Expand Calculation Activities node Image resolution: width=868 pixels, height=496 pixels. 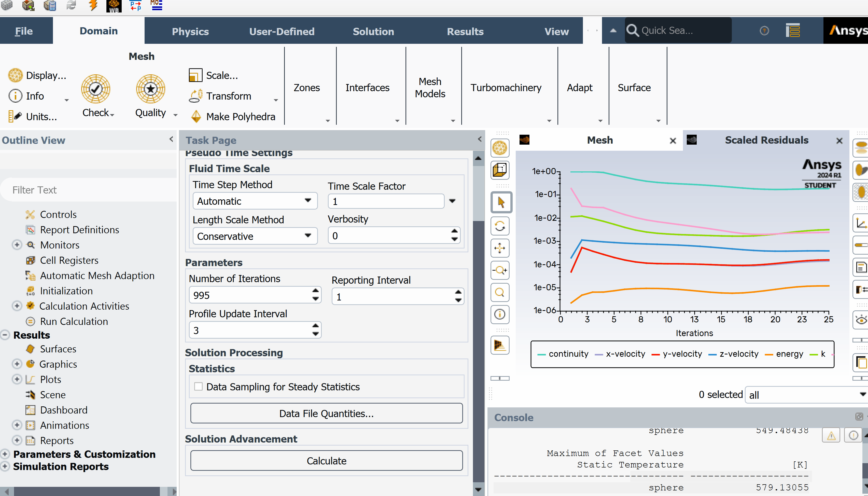click(17, 306)
